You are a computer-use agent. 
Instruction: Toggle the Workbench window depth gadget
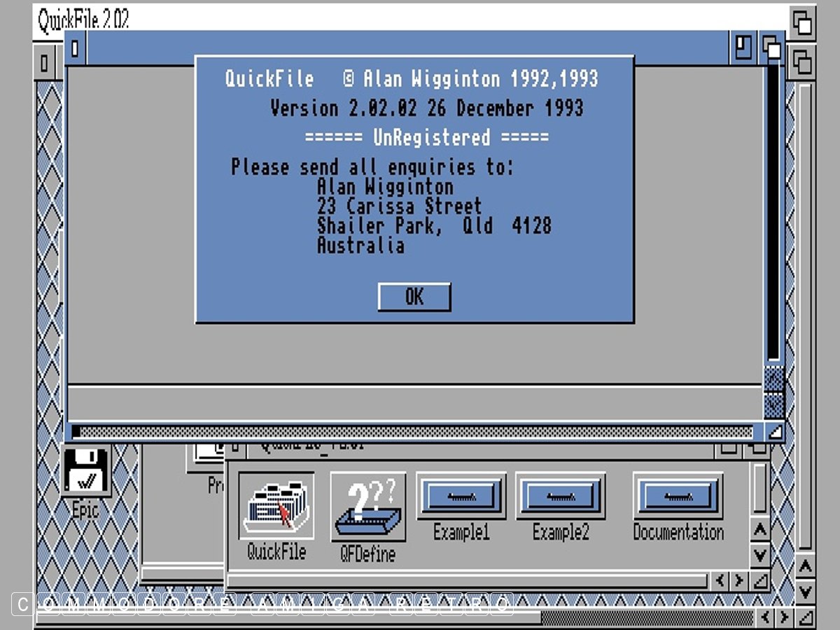click(802, 62)
